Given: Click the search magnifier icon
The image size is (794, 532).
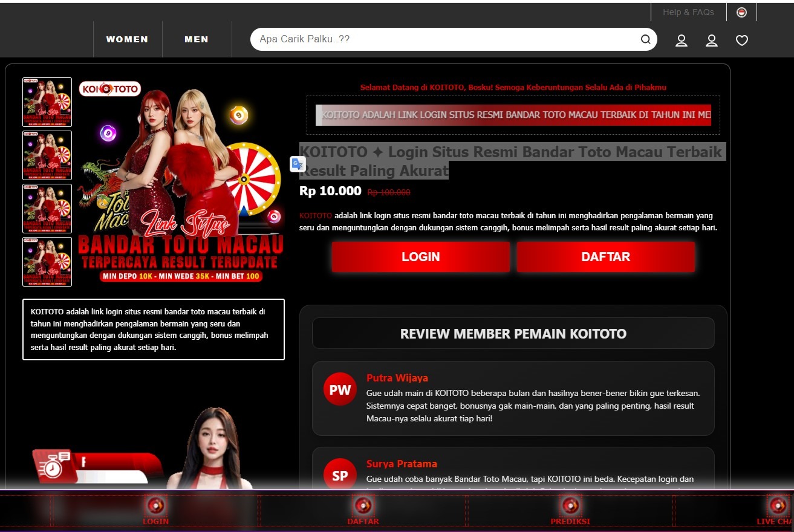Looking at the screenshot, I should click(645, 39).
